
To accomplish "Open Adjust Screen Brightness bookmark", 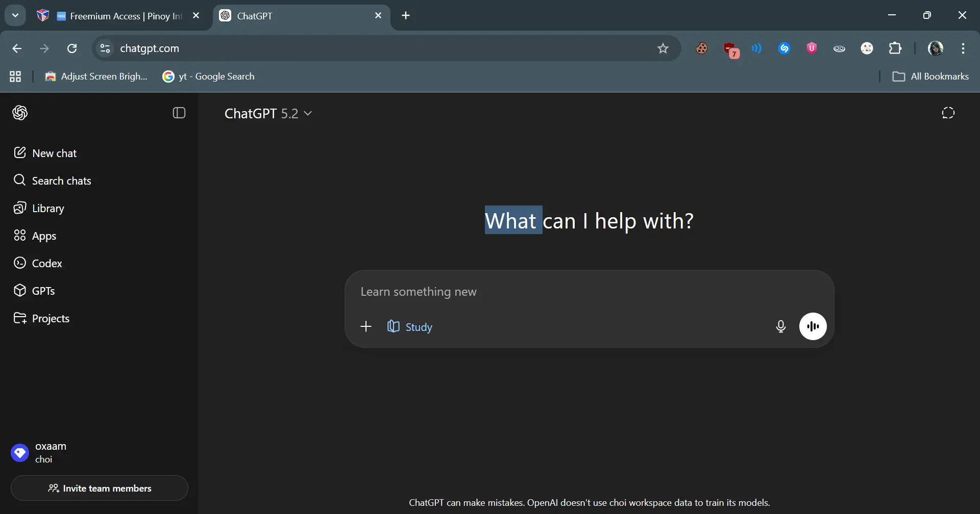I will (x=96, y=76).
